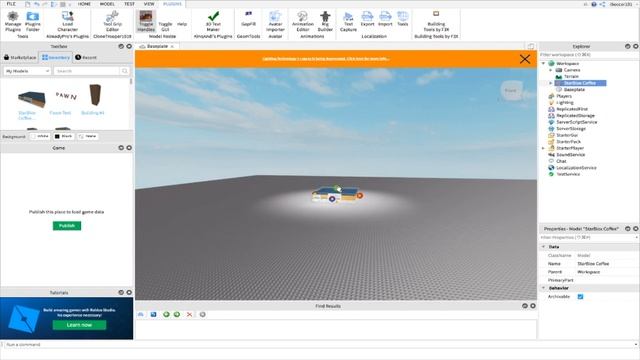Click the Run a command bar
640x360 pixels.
(x=320, y=345)
